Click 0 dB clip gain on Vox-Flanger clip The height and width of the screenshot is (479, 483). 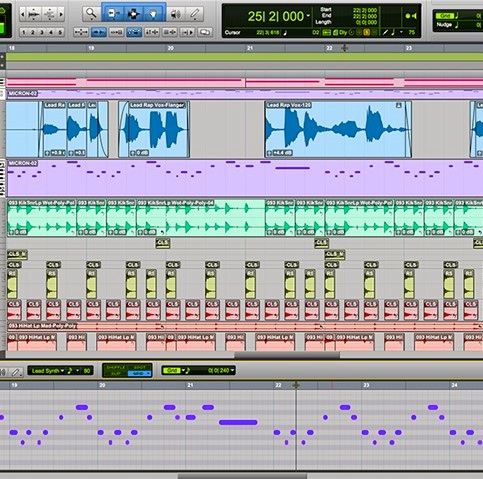(139, 153)
